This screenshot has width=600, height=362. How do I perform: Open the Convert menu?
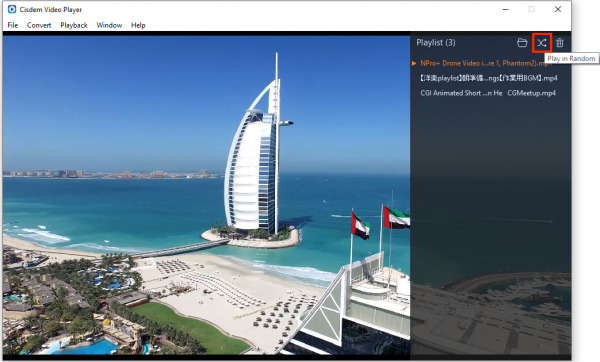tap(39, 25)
